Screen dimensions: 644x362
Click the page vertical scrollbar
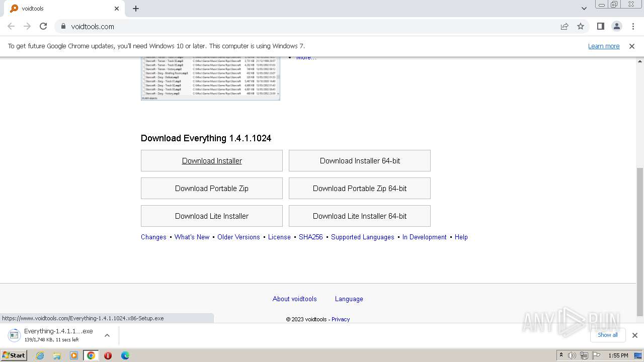pos(640,241)
